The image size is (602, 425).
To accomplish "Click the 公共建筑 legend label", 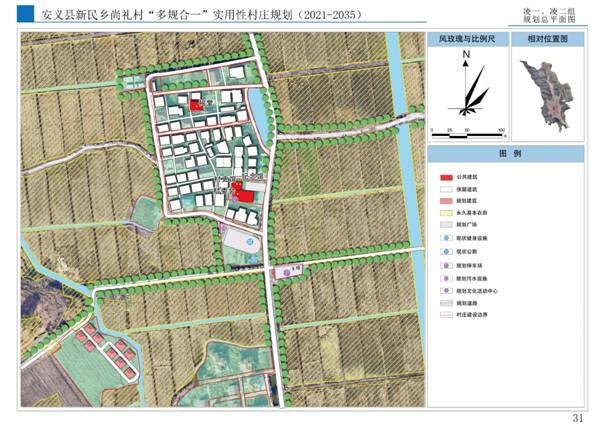I will 467,177.
